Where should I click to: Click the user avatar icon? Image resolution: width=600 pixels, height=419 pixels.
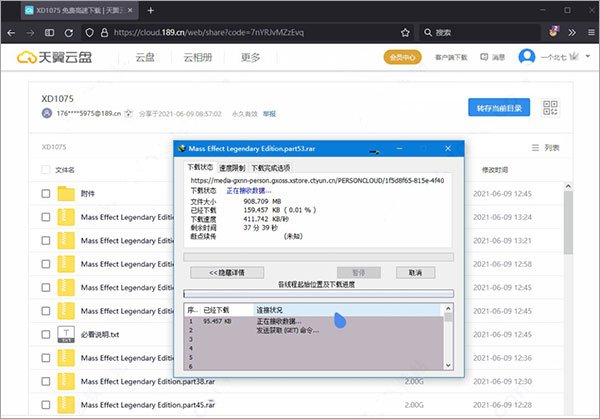click(x=527, y=57)
